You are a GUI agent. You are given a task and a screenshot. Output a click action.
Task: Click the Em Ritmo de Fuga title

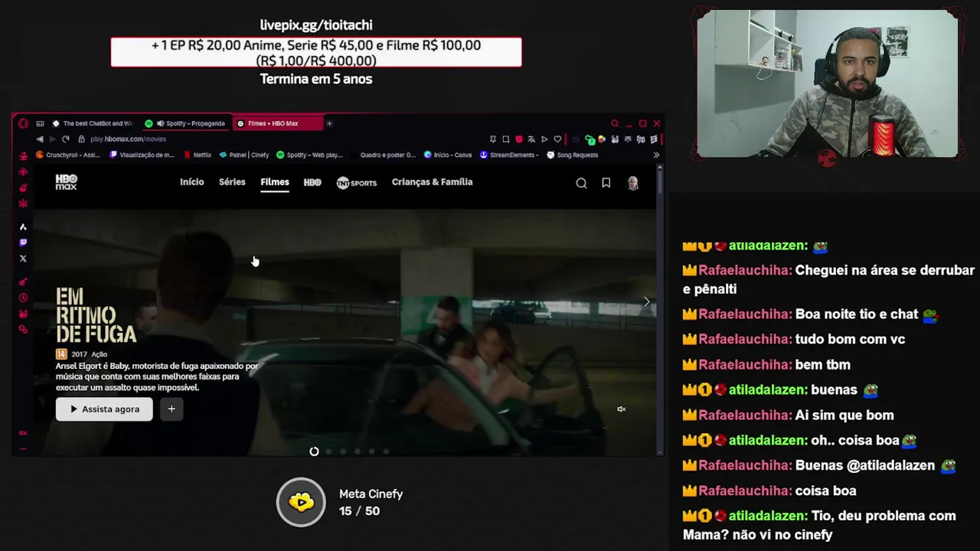coord(96,315)
